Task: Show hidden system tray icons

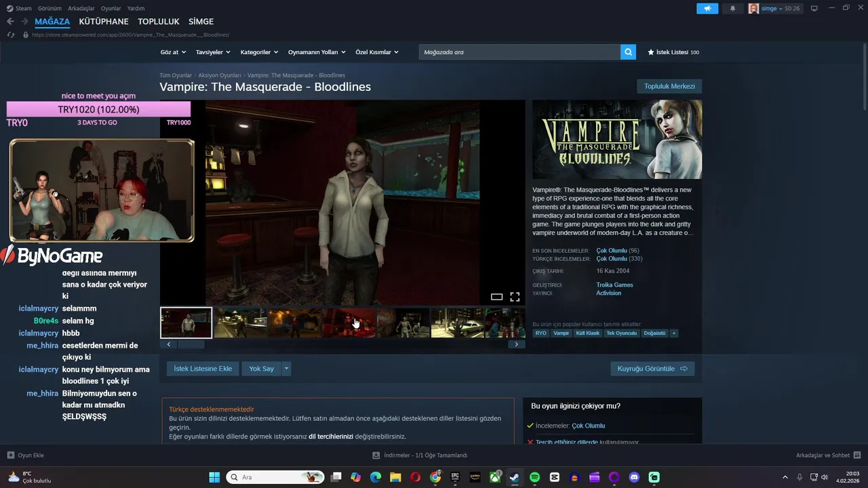Action: click(785, 477)
